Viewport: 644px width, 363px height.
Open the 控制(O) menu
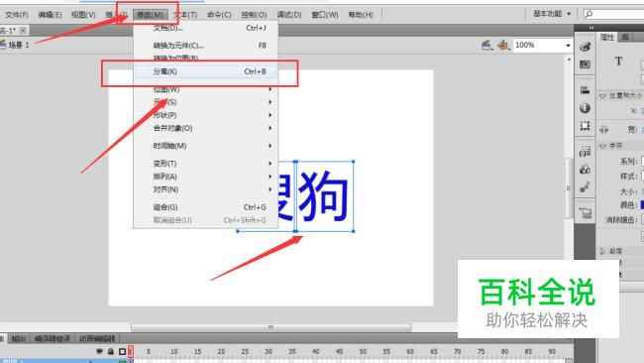[x=254, y=15]
